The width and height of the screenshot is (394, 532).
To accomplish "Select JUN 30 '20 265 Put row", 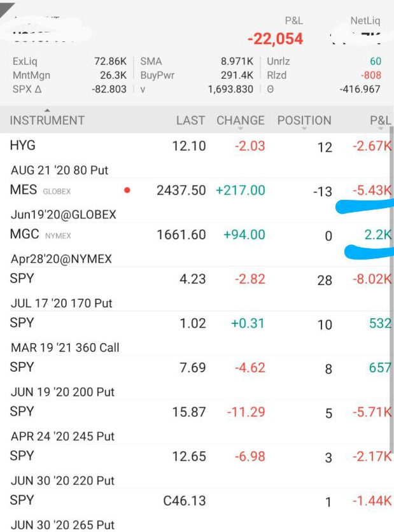I will (195, 510).
